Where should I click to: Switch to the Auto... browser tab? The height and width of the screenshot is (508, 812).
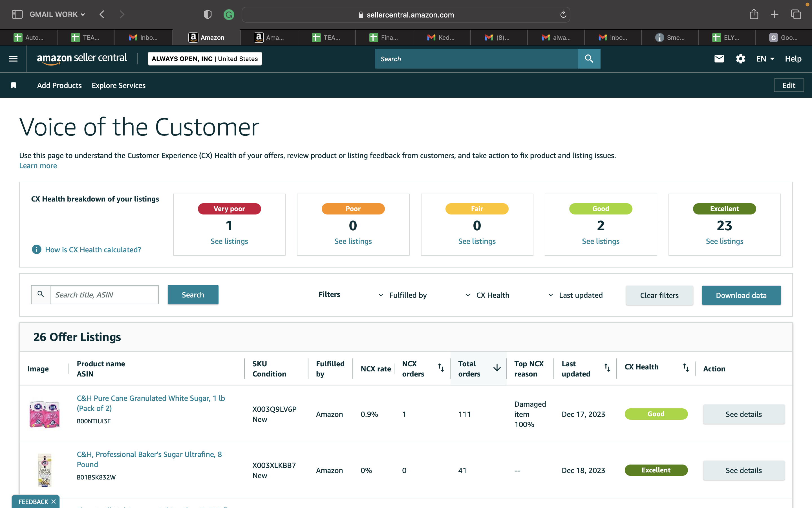click(28, 38)
